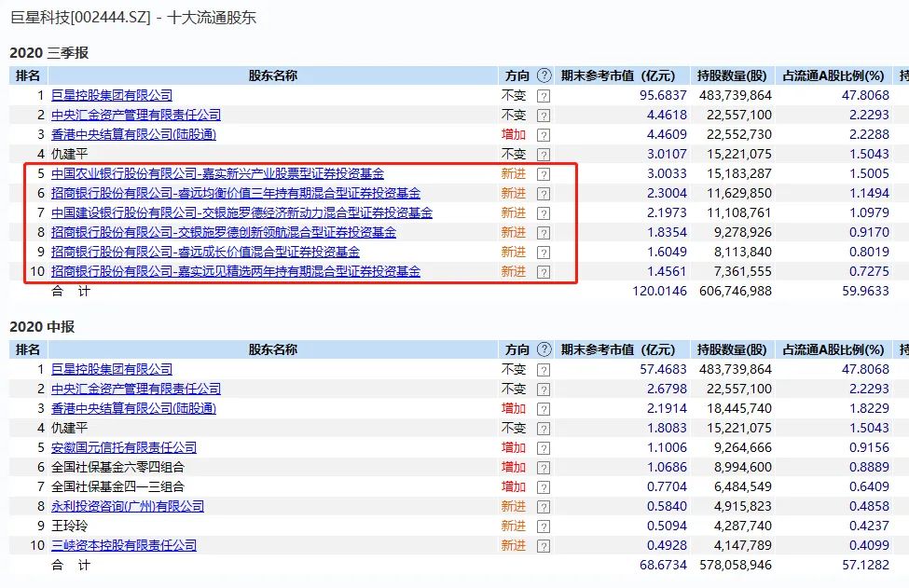Click 股东名称 column header in 中报 table
This screenshot has width=909, height=588.
(x=272, y=349)
